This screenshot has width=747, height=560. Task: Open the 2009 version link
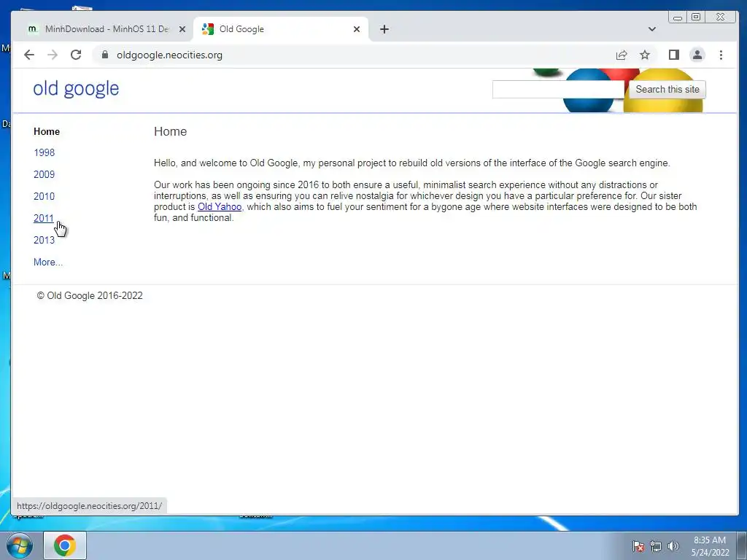44,174
